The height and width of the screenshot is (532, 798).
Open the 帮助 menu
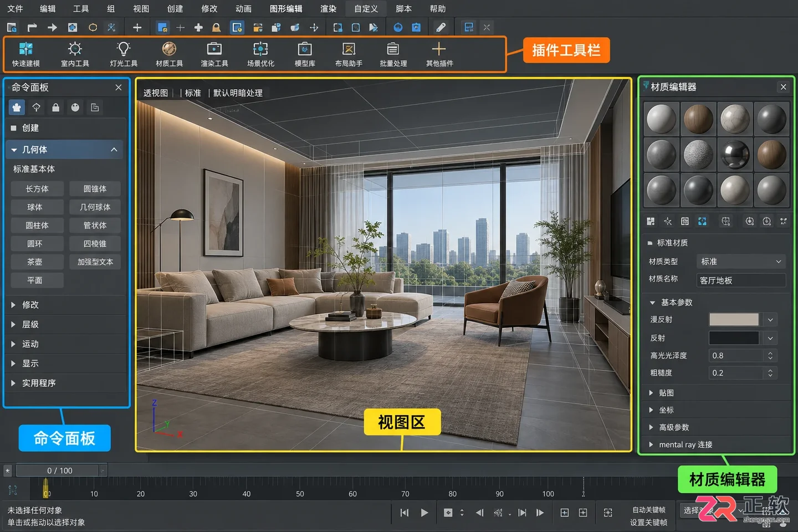[x=438, y=9]
